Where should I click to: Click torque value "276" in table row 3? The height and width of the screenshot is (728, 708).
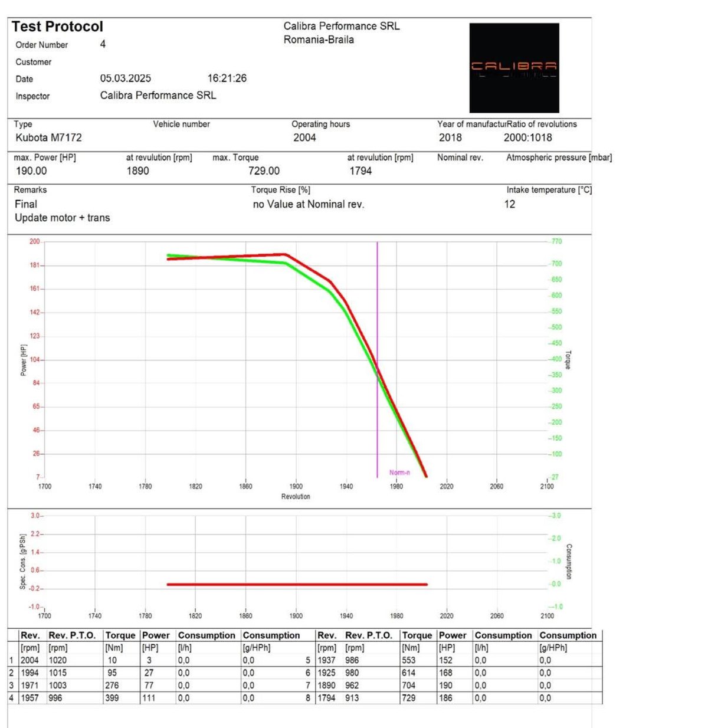tap(112, 686)
